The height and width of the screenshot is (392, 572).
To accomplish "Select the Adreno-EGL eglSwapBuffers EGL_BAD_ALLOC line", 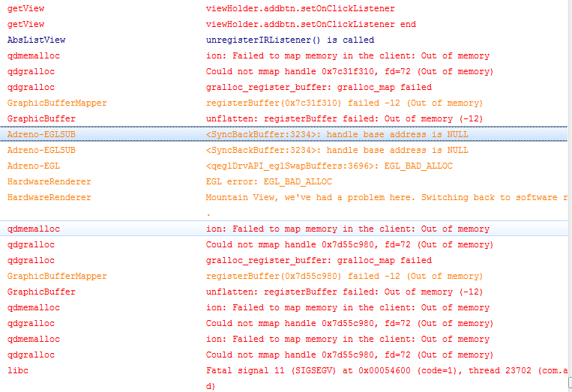I will click(329, 166).
